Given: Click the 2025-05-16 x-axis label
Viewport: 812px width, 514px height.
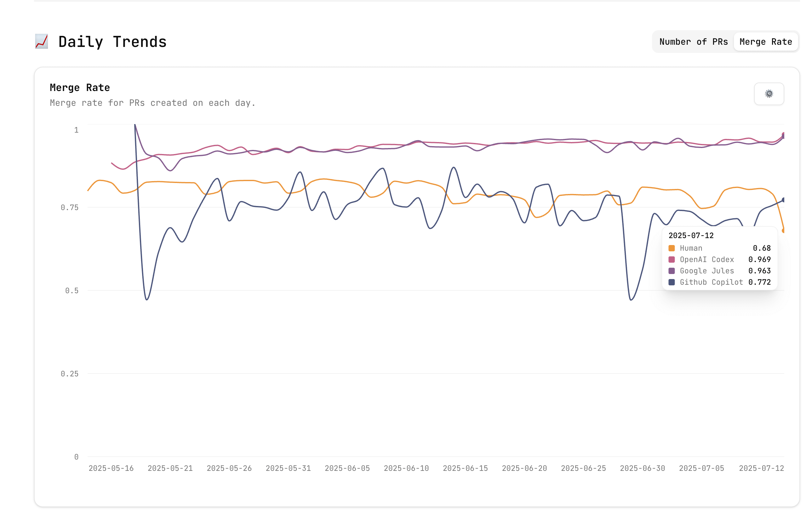Looking at the screenshot, I should 111,468.
